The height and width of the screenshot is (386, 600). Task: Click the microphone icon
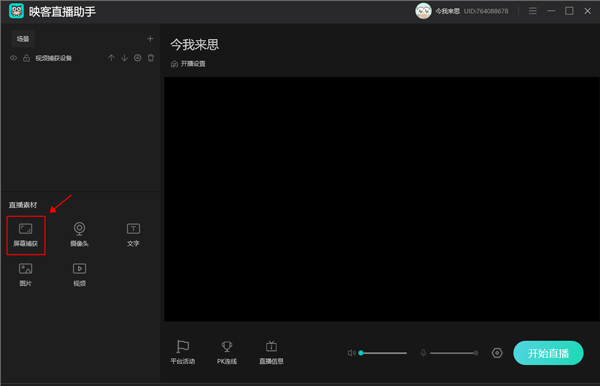423,353
